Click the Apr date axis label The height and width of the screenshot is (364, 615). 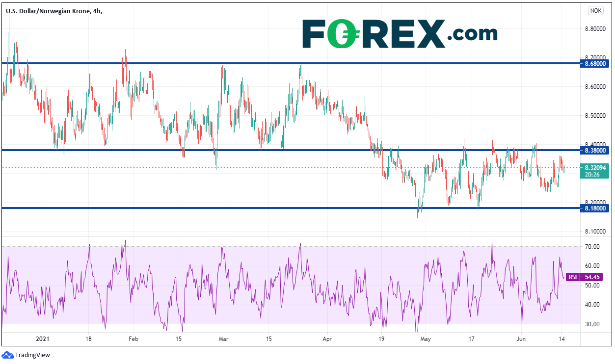(328, 338)
